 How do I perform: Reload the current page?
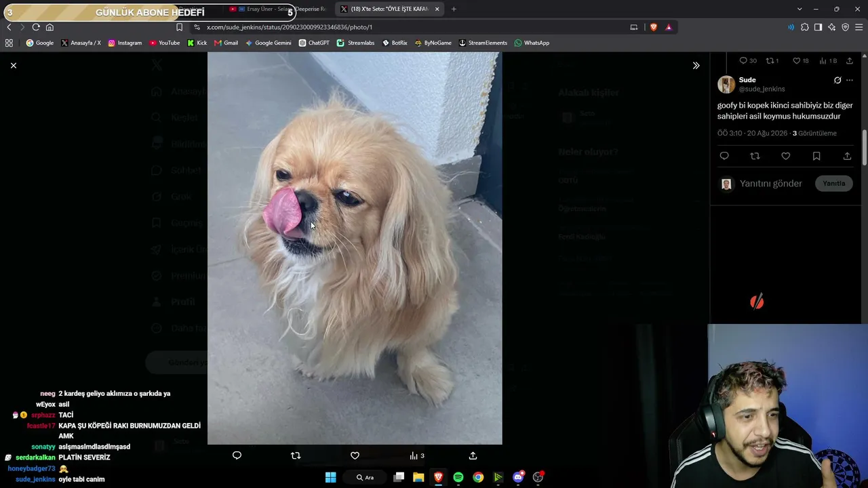click(36, 27)
